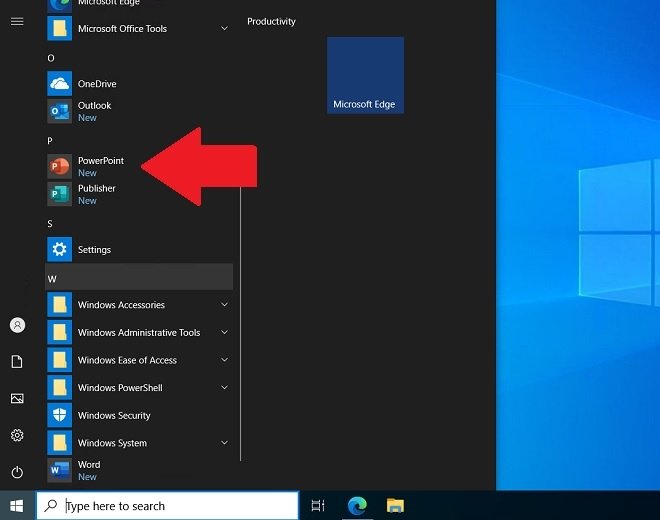Screen dimensions: 660x520
Task: Expand the Windows Administrative Tools chevron
Action: click(224, 332)
